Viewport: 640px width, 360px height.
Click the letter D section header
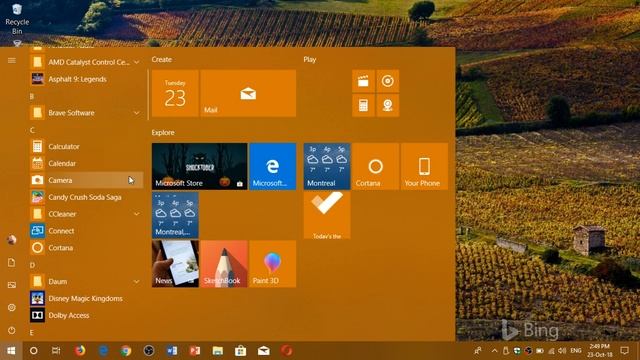[x=32, y=265]
